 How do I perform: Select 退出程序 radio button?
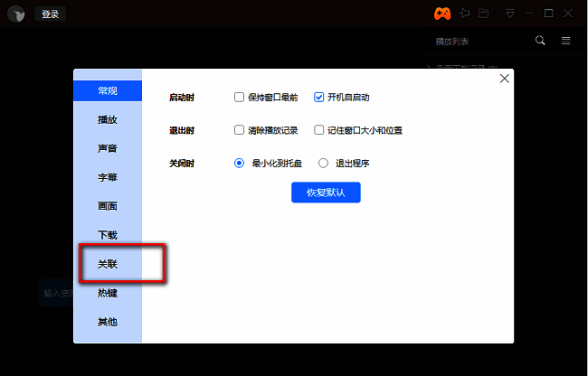323,163
